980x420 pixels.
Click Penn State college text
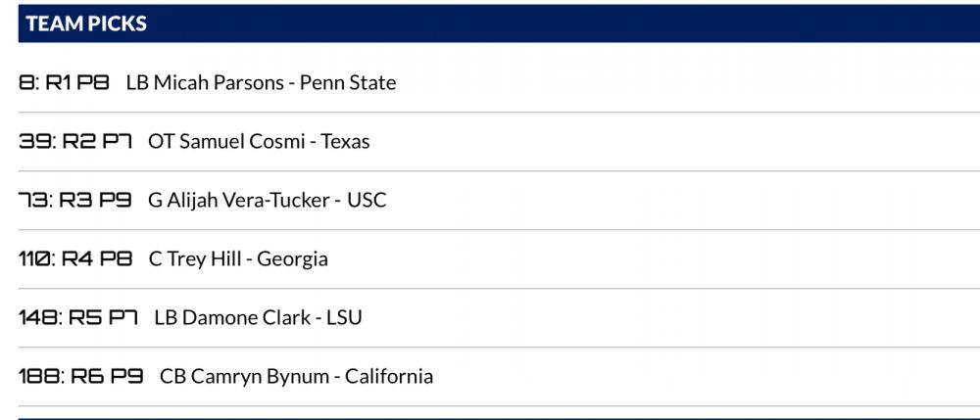pos(348,83)
